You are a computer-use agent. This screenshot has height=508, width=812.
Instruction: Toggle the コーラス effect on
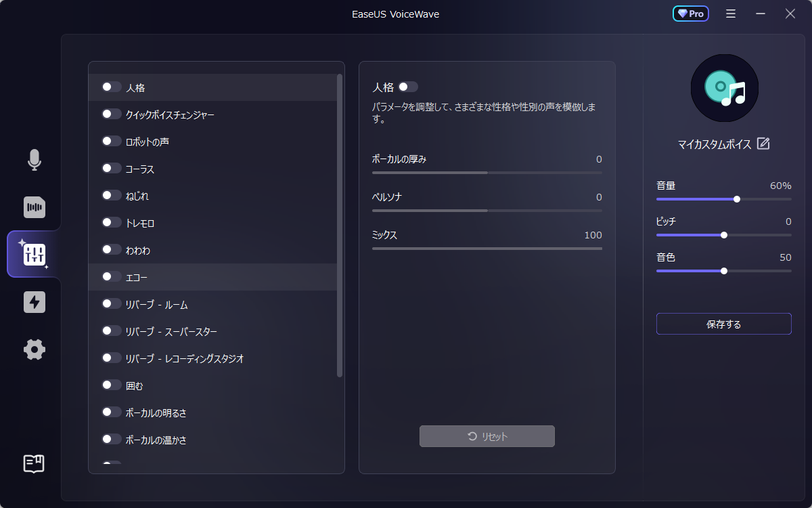[x=111, y=168]
